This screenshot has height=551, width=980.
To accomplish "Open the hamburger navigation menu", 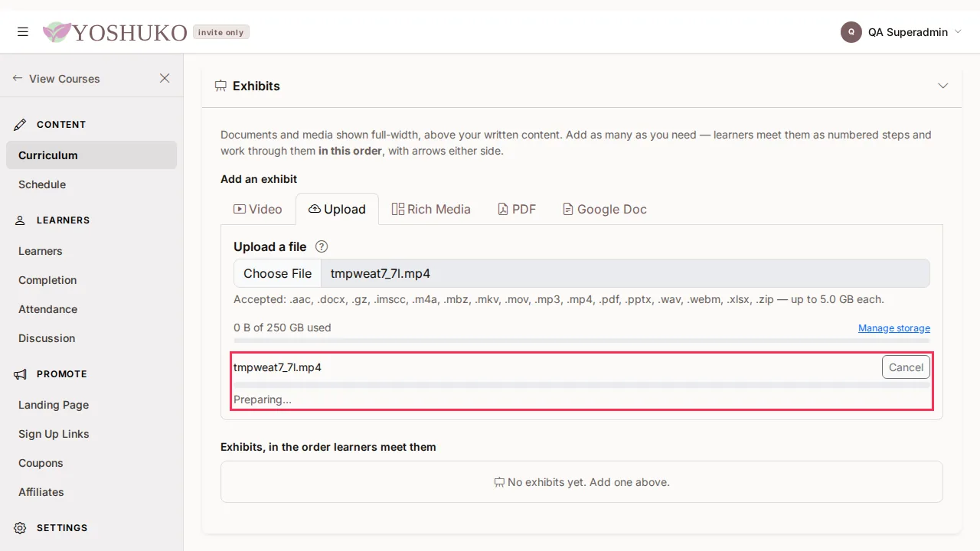I will point(23,32).
